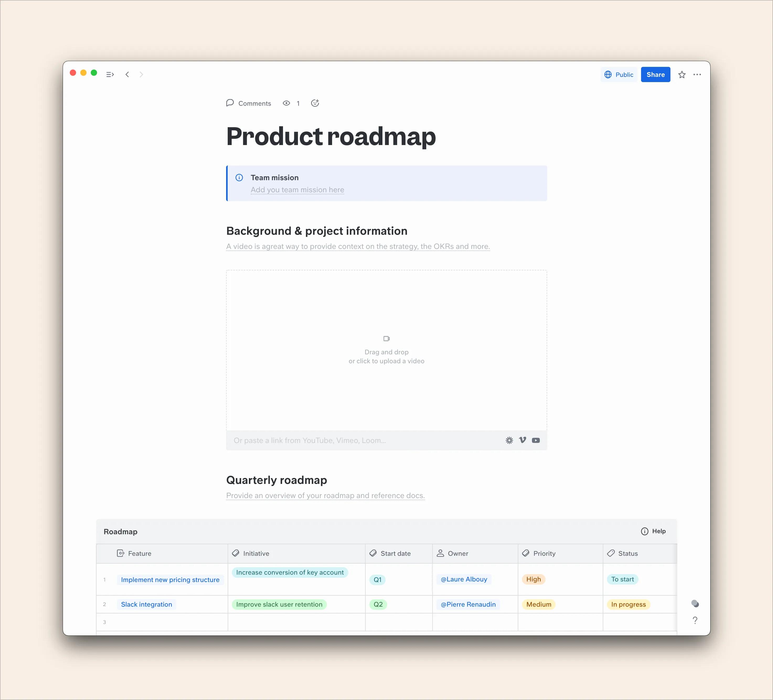Click the Public visibility button

click(x=618, y=74)
